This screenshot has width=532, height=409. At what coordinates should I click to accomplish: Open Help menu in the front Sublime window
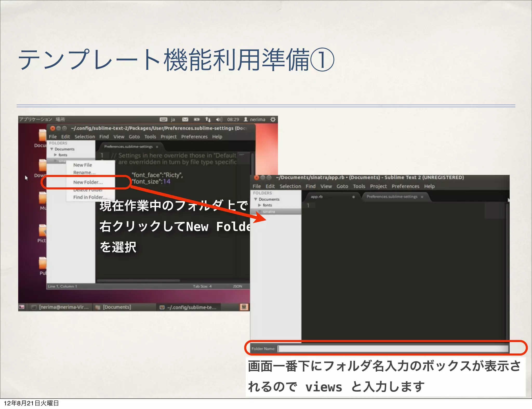(429, 186)
